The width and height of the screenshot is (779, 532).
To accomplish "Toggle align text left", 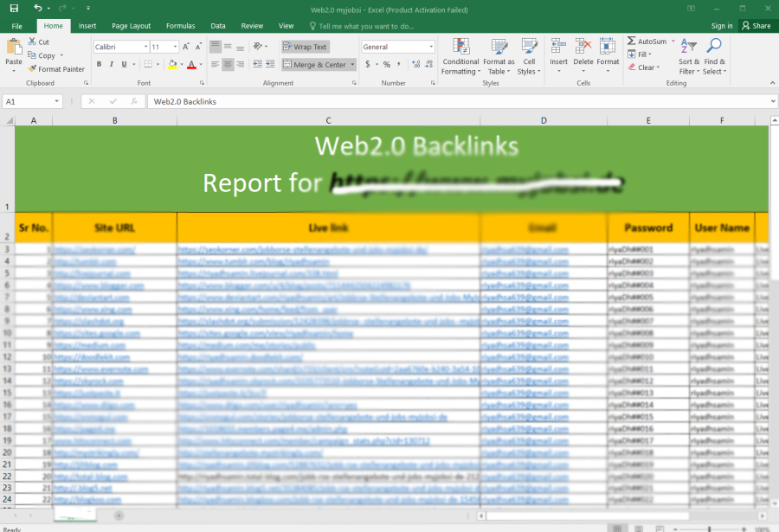I will (x=216, y=64).
